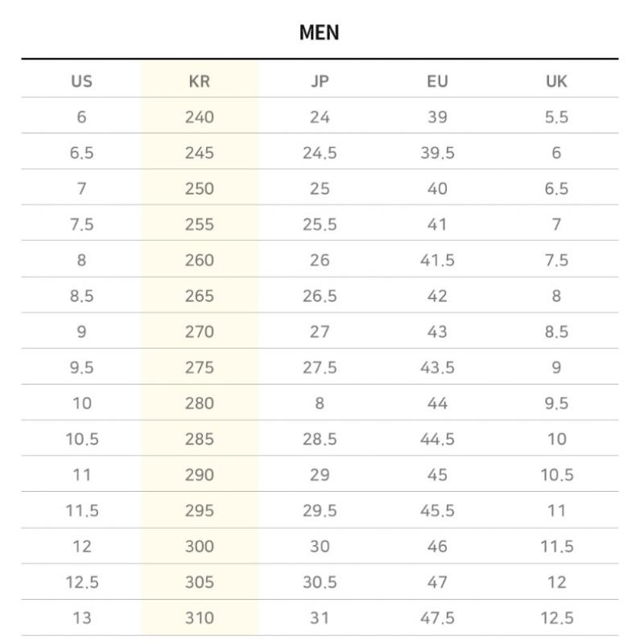This screenshot has width=644, height=644.
Task: Click the EU column header
Action: pyautogui.click(x=437, y=81)
